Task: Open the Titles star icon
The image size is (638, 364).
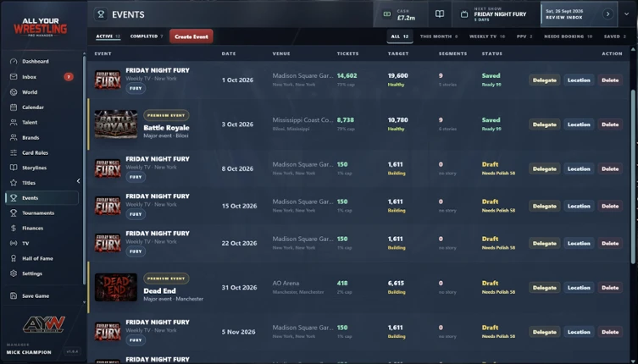Action: (14, 183)
